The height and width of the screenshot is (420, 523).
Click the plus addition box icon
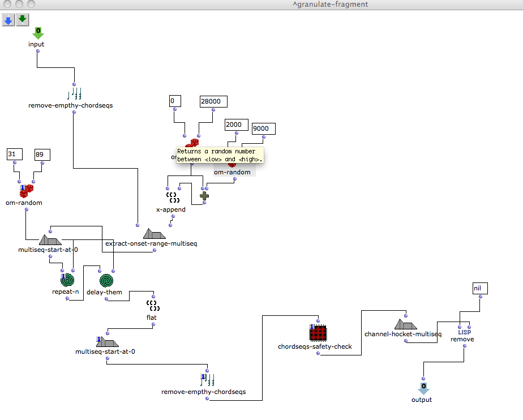[204, 196]
